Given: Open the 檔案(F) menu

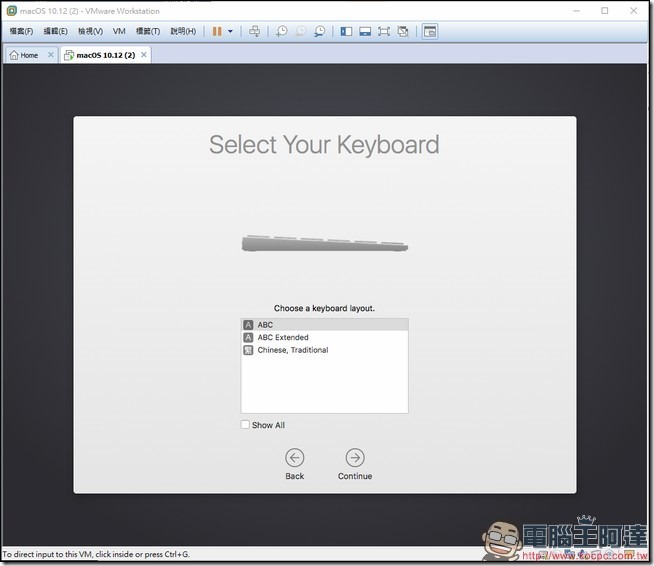Looking at the screenshot, I should pos(21,31).
